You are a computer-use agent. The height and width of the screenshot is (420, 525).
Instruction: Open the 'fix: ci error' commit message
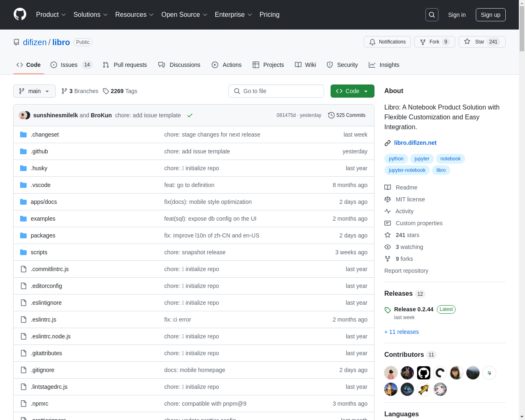pyautogui.click(x=178, y=320)
